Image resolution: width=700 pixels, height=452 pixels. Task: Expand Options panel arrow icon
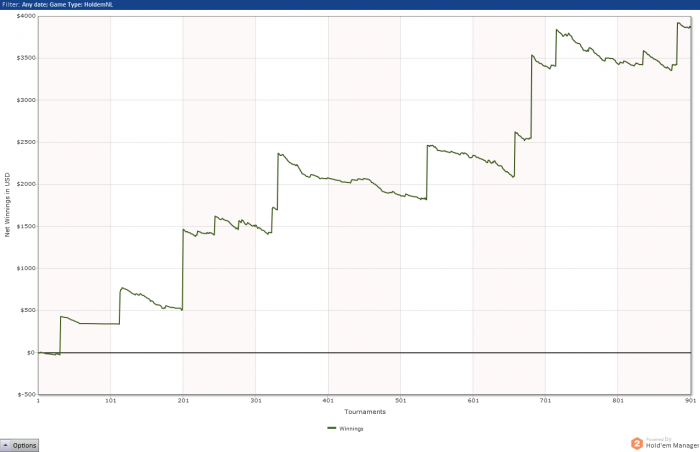pyautogui.click(x=5, y=445)
